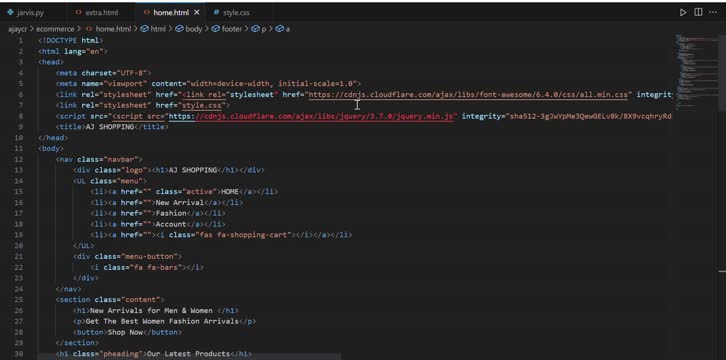Click the charset UTF-8 meta on line 4
This screenshot has height=360, width=726.
pyautogui.click(x=103, y=73)
